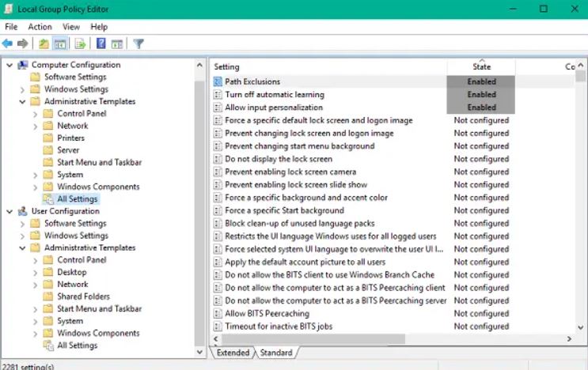The height and width of the screenshot is (370, 588).
Task: Toggle Show/Hide Console Tree toolbar icon
Action: [60, 43]
